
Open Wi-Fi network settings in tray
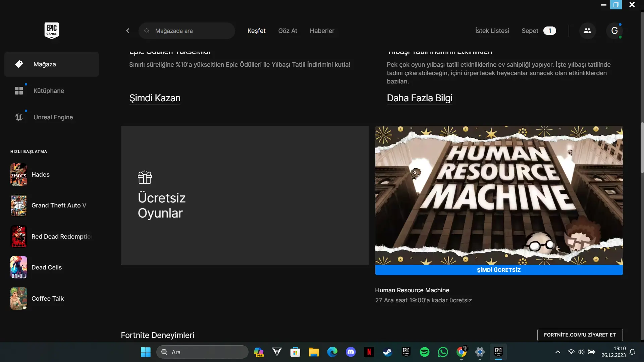tap(571, 352)
